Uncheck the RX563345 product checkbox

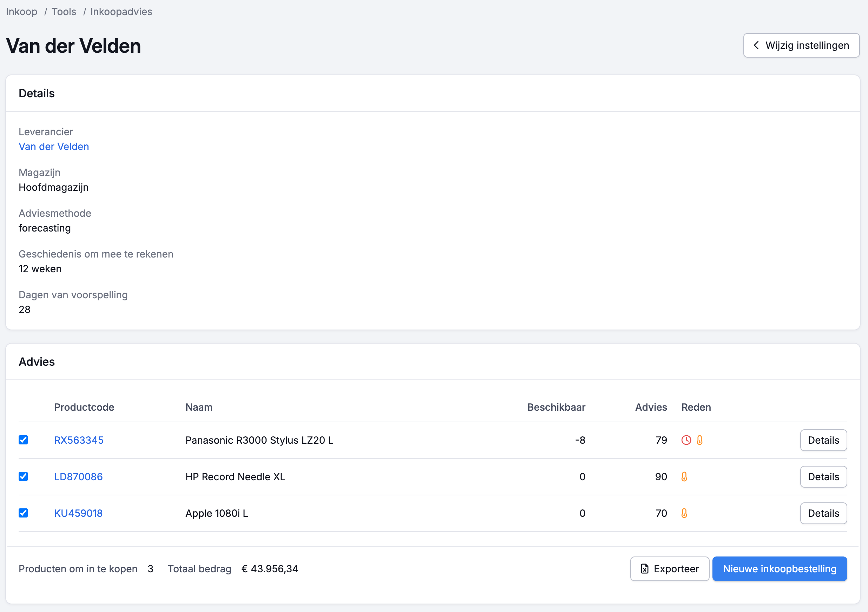point(23,440)
